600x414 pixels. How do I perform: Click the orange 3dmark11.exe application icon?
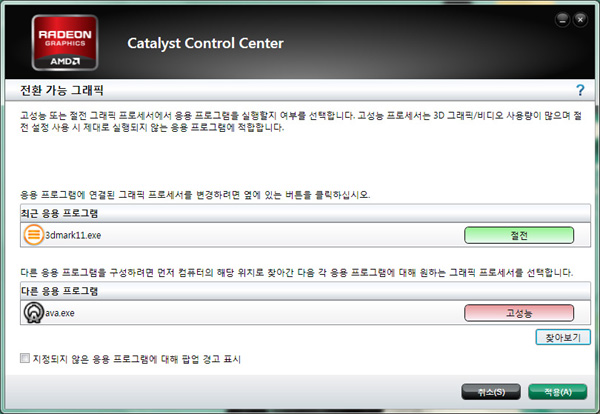pyautogui.click(x=34, y=235)
